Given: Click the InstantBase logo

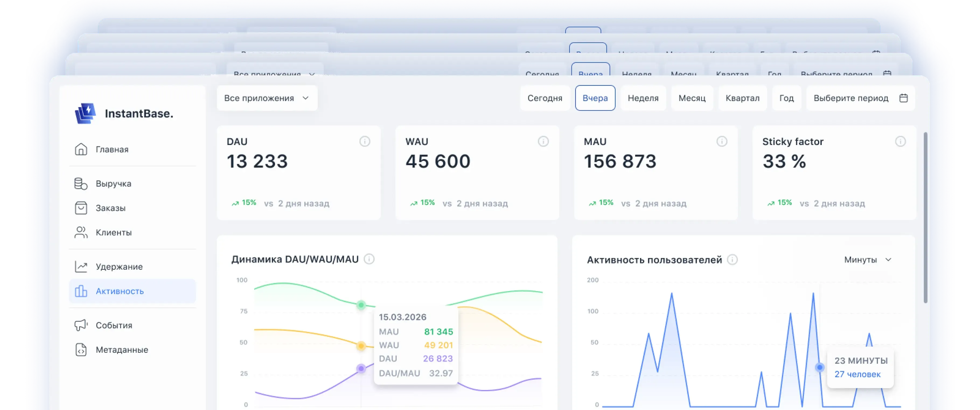Looking at the screenshot, I should point(124,113).
